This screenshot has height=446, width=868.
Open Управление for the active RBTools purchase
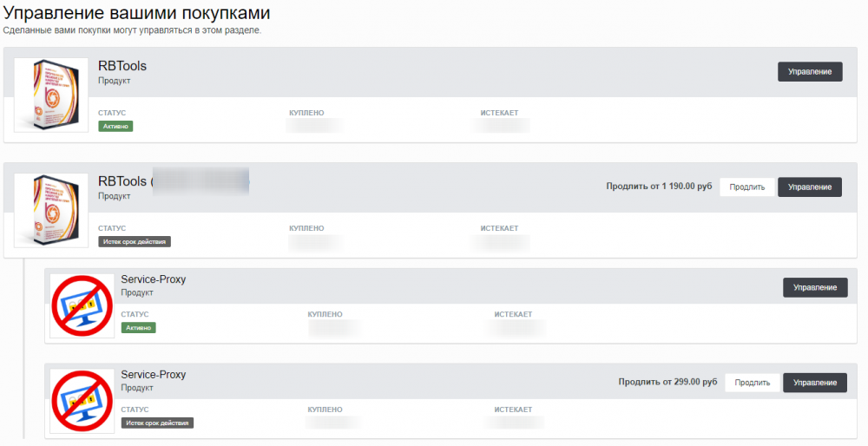click(809, 71)
